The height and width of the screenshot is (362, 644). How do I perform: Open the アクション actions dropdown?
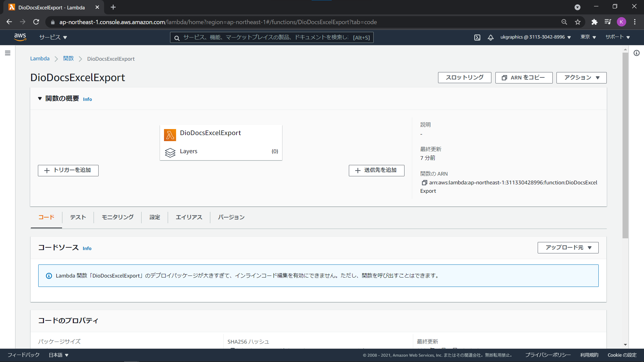pos(581,78)
